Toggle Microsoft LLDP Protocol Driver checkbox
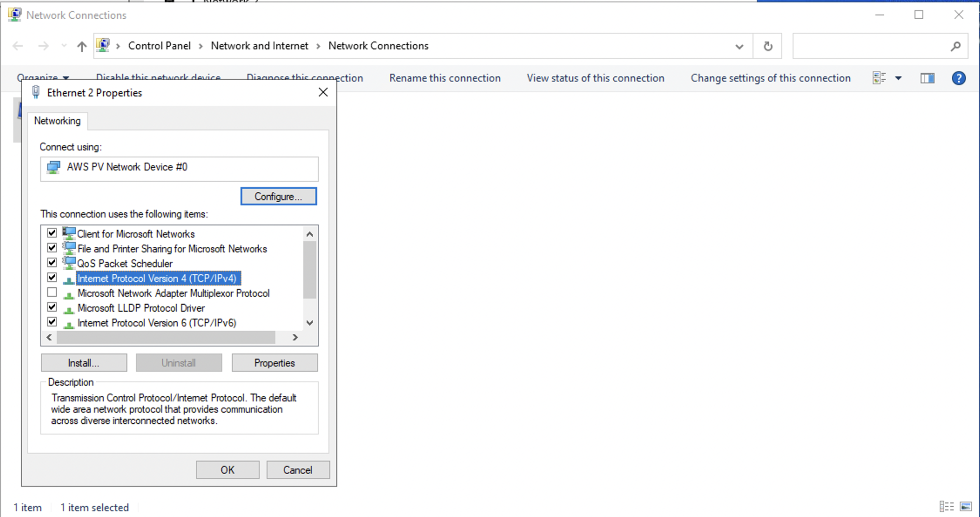Image resolution: width=980 pixels, height=517 pixels. (52, 307)
